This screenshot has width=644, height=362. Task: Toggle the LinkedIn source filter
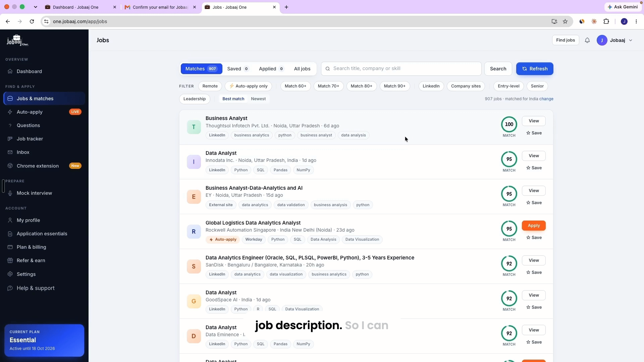click(431, 86)
